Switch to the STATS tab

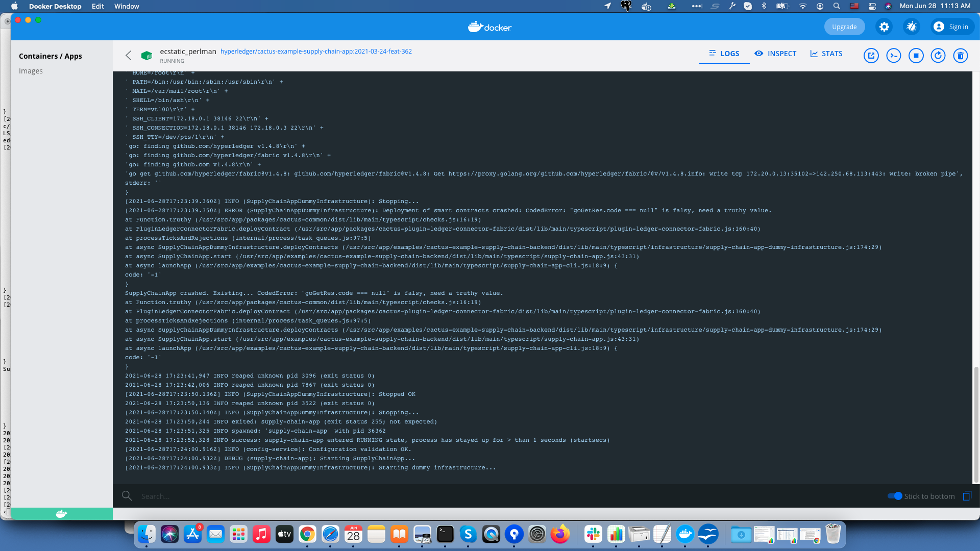(x=826, y=54)
